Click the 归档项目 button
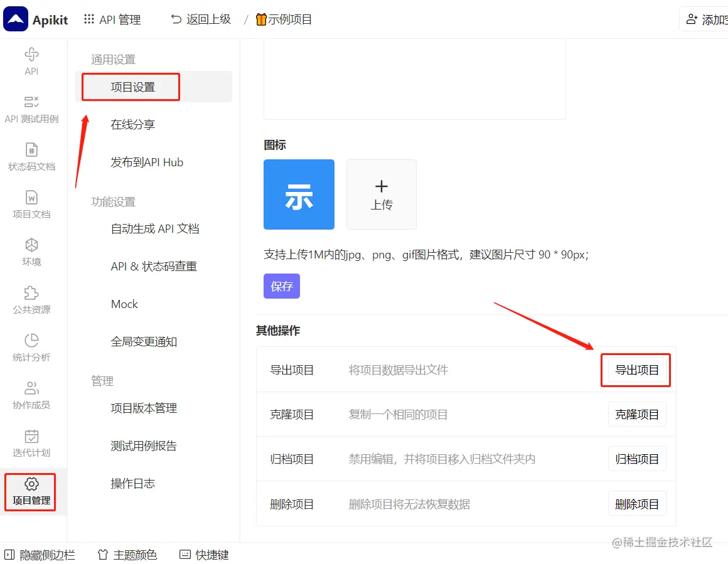The width and height of the screenshot is (728, 564). click(637, 459)
